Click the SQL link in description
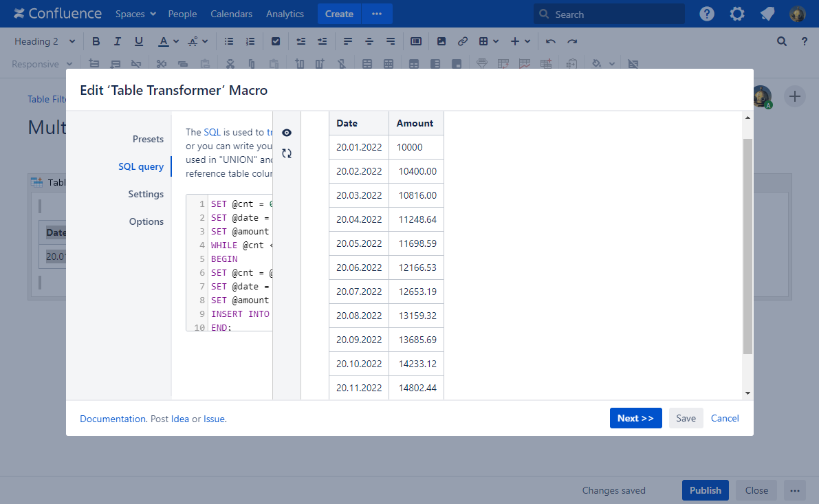 pyautogui.click(x=212, y=132)
